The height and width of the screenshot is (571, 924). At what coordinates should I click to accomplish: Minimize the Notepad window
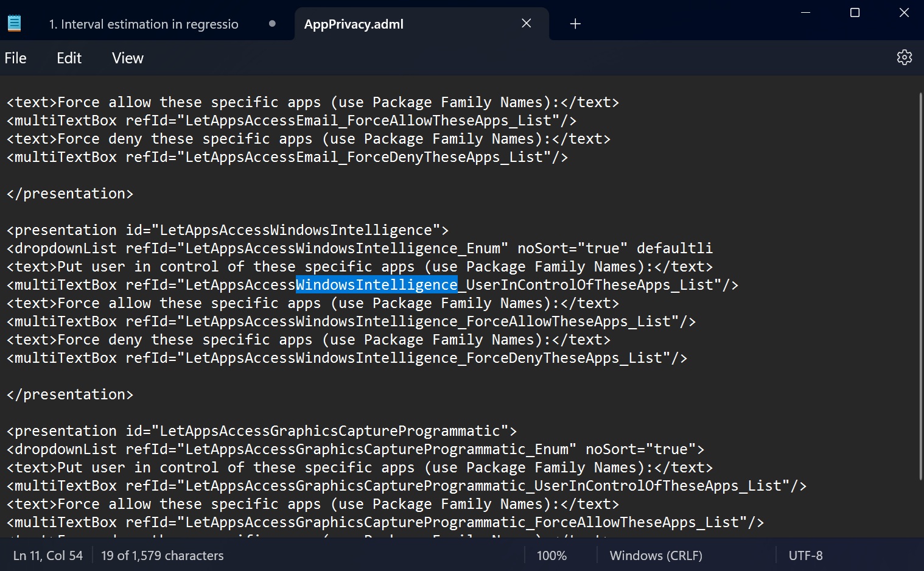(805, 12)
